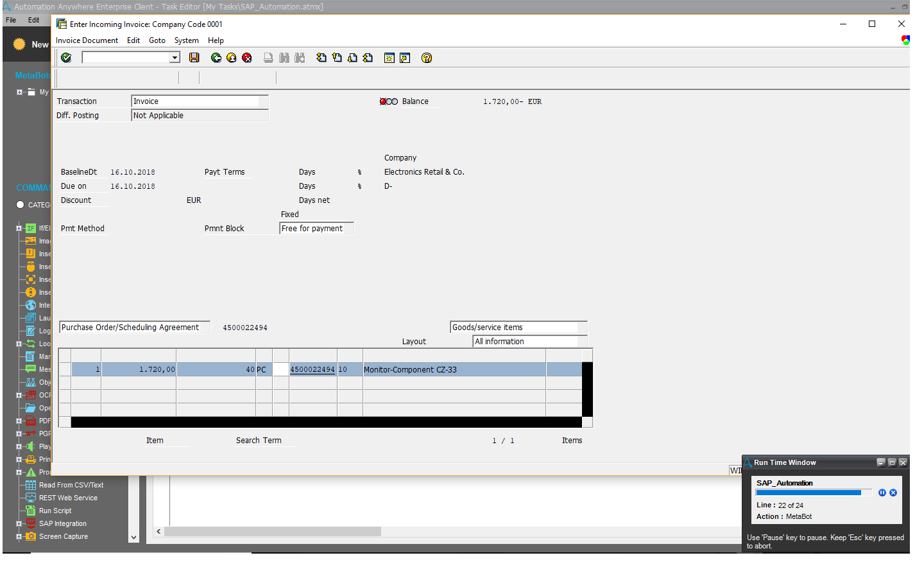Image resolution: width=924 pixels, height=578 pixels.
Task: Click the purchase order 4500022494 link
Action: pos(312,369)
